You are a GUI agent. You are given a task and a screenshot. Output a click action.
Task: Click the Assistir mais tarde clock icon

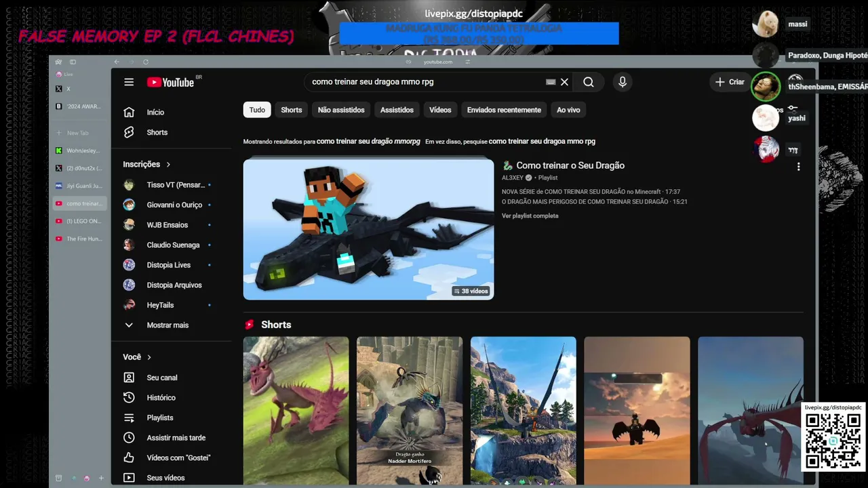click(129, 438)
